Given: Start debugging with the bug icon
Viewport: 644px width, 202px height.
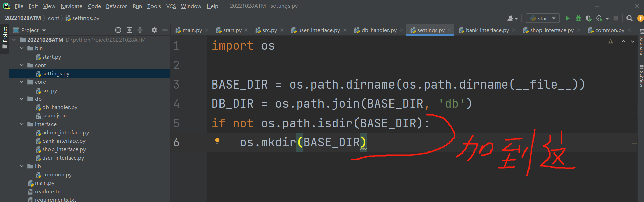Looking at the screenshot, I should [x=578, y=18].
